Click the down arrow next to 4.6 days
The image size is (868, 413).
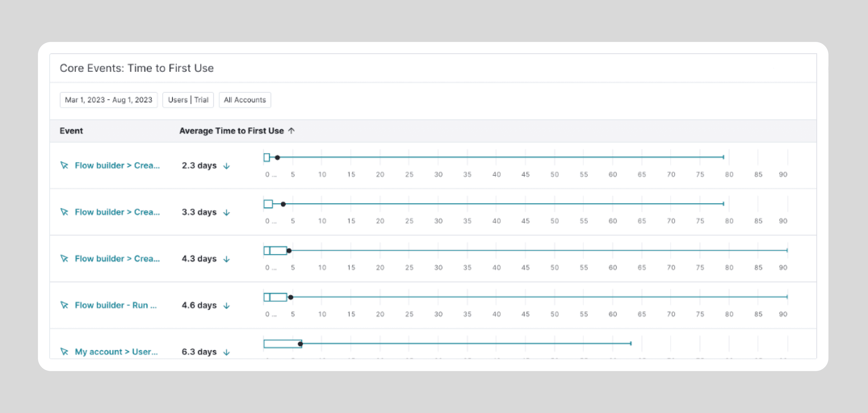point(227,305)
